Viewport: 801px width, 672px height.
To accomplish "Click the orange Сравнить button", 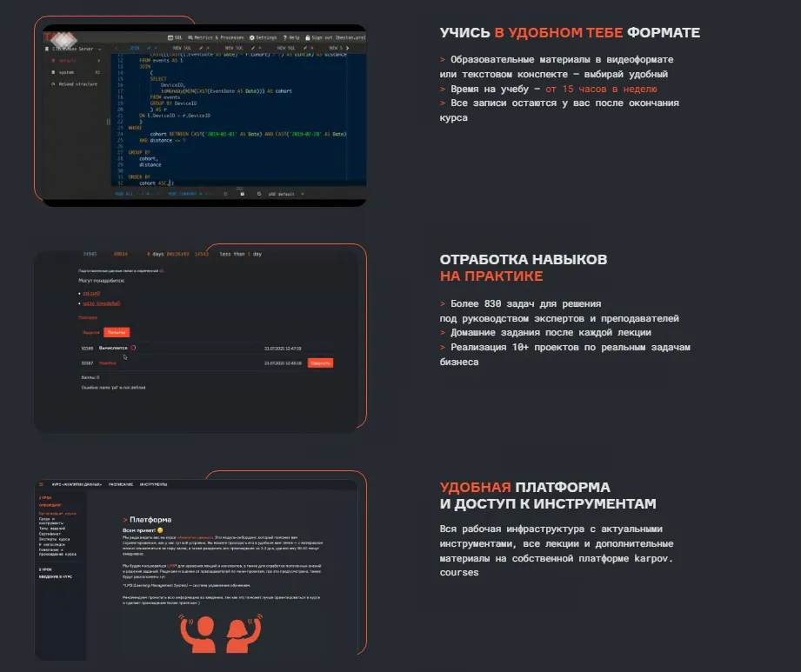I will point(320,363).
